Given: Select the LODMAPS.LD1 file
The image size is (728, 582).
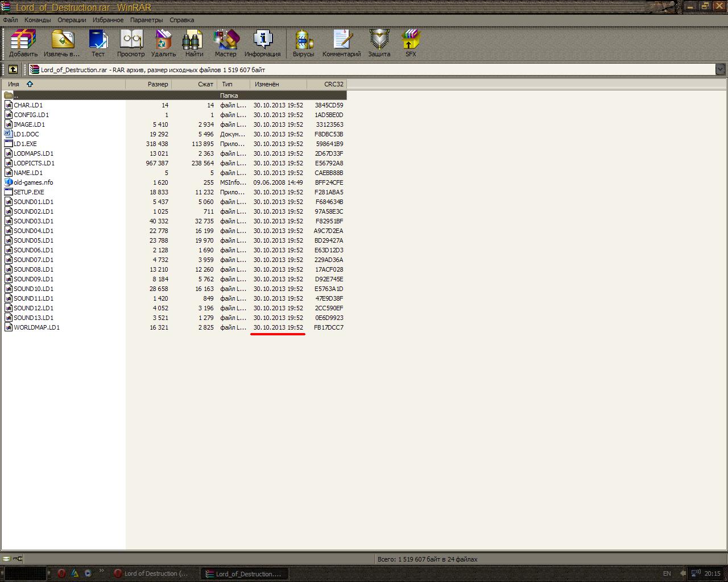Looking at the screenshot, I should [174, 153].
